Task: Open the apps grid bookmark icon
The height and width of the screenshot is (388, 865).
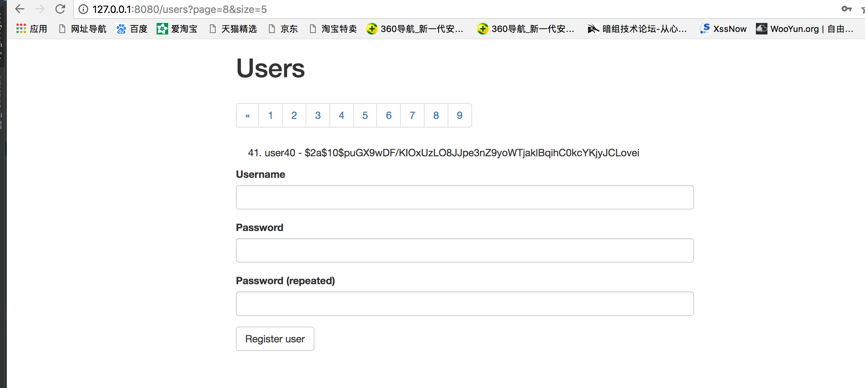Action: pyautogui.click(x=22, y=29)
